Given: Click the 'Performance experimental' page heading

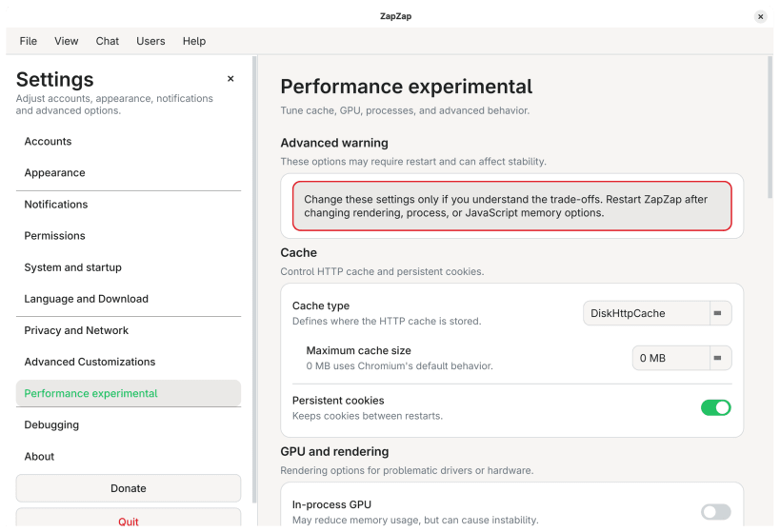Looking at the screenshot, I should click(406, 87).
